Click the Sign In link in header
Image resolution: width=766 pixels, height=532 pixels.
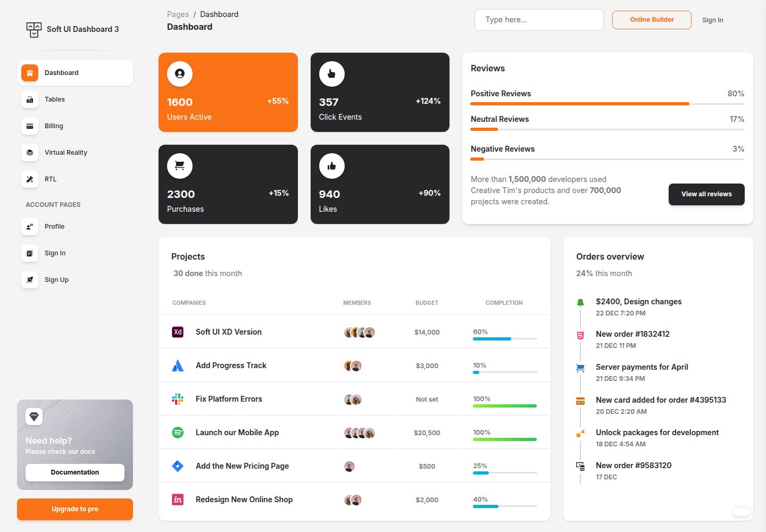[x=712, y=20]
